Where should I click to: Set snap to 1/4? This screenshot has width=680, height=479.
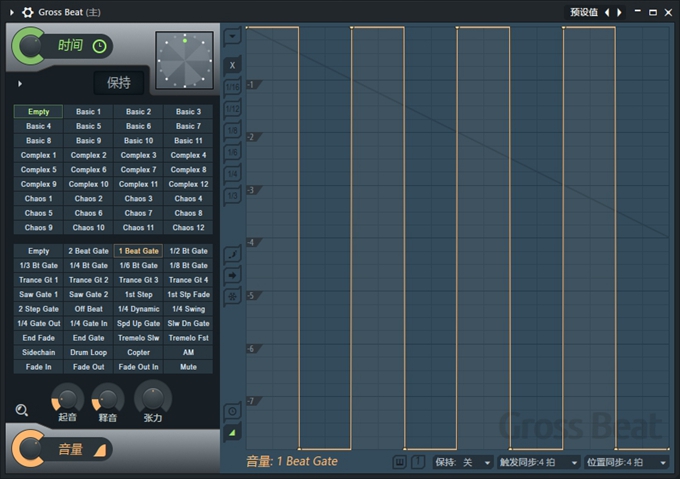pyautogui.click(x=232, y=173)
